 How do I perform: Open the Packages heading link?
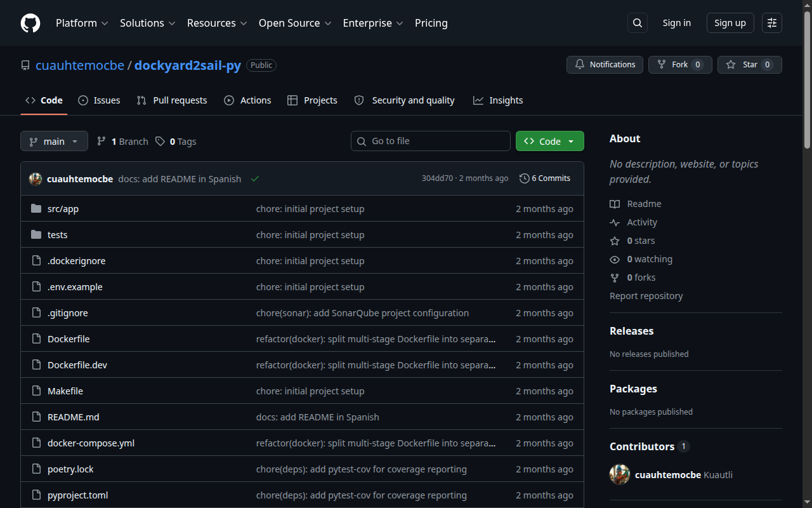(633, 389)
